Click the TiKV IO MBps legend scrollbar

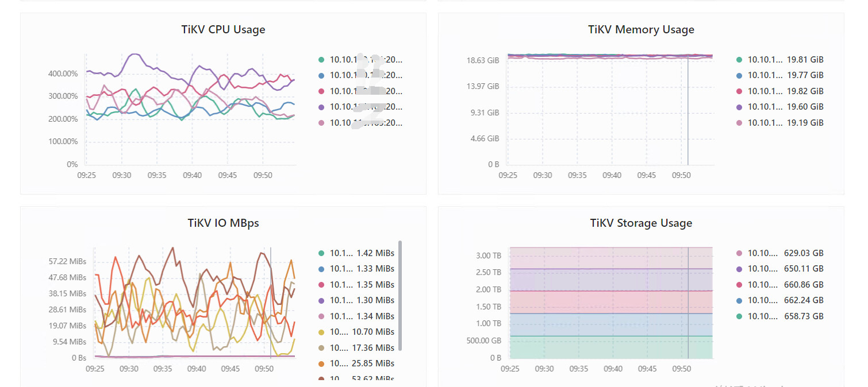pyautogui.click(x=400, y=295)
